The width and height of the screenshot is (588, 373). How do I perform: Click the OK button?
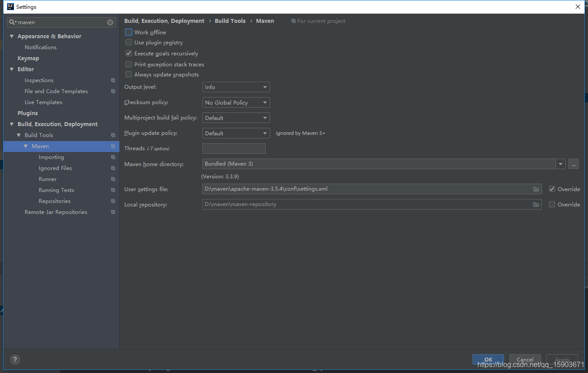pos(488,359)
